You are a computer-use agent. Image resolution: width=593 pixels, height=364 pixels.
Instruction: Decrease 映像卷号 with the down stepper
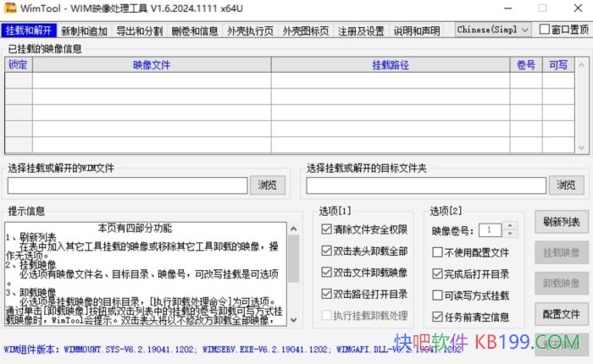tap(510, 234)
